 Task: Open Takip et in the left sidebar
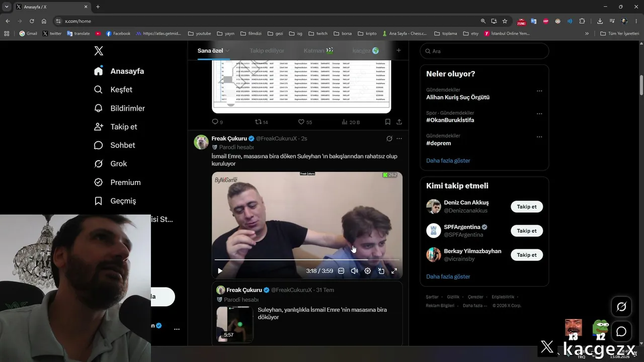(115, 127)
